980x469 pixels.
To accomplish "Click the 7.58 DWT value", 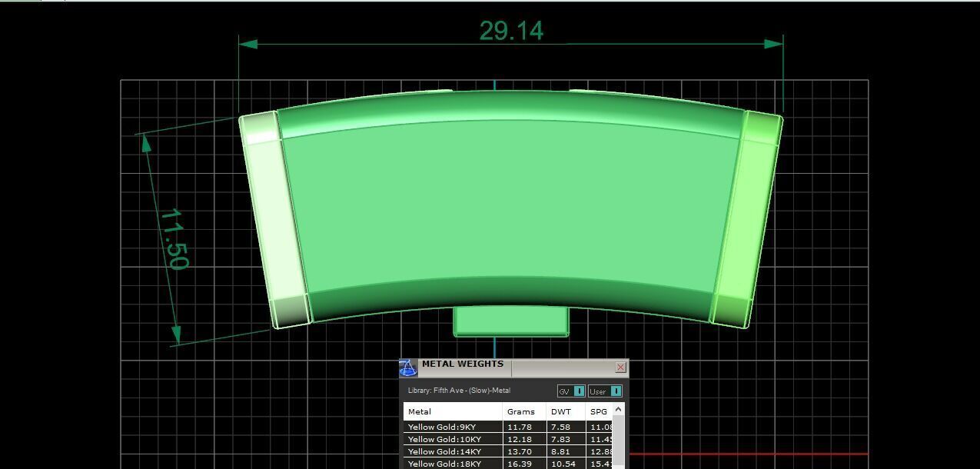I will [x=560, y=427].
